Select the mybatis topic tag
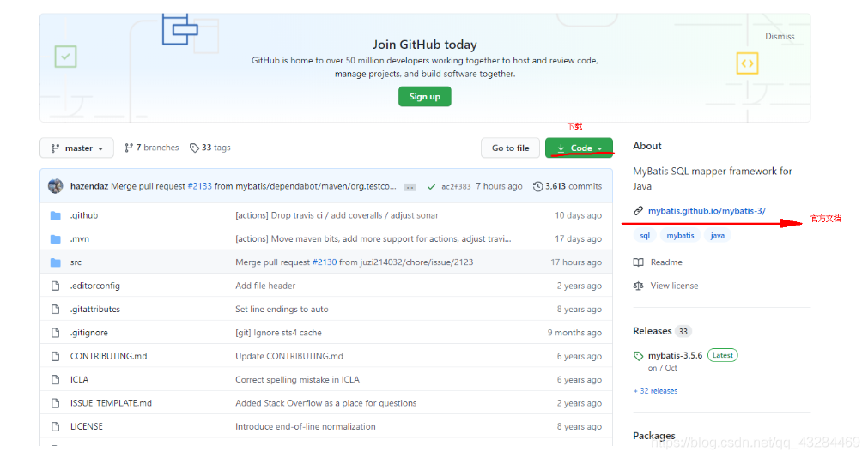868x458 pixels. point(680,235)
